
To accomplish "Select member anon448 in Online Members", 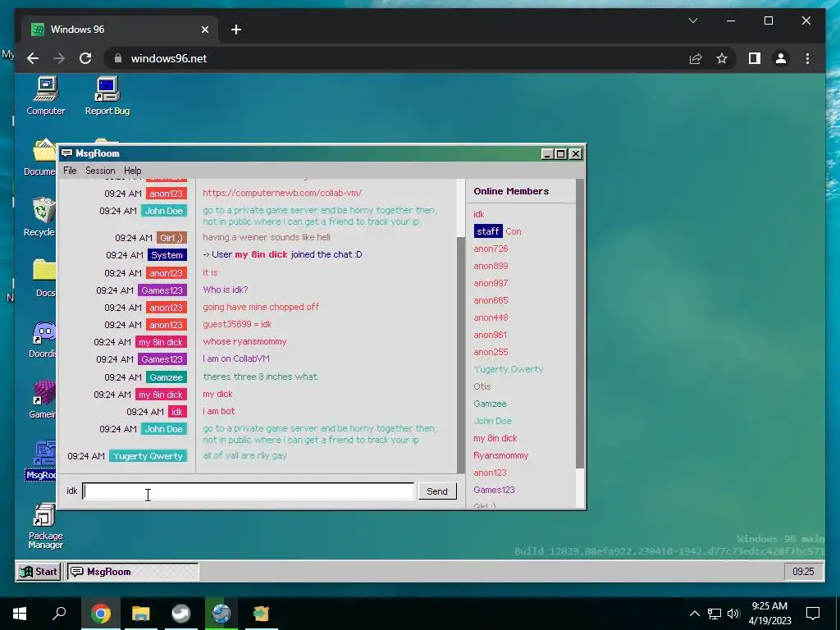I will [491, 317].
